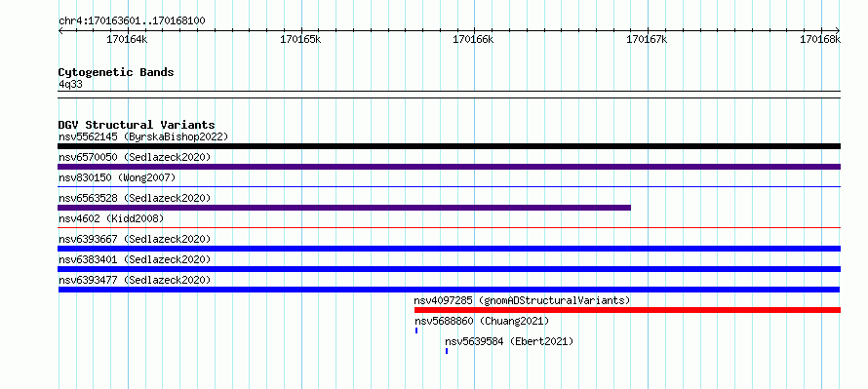Select the 4q33 band label
This screenshot has height=389, width=868.
point(71,84)
